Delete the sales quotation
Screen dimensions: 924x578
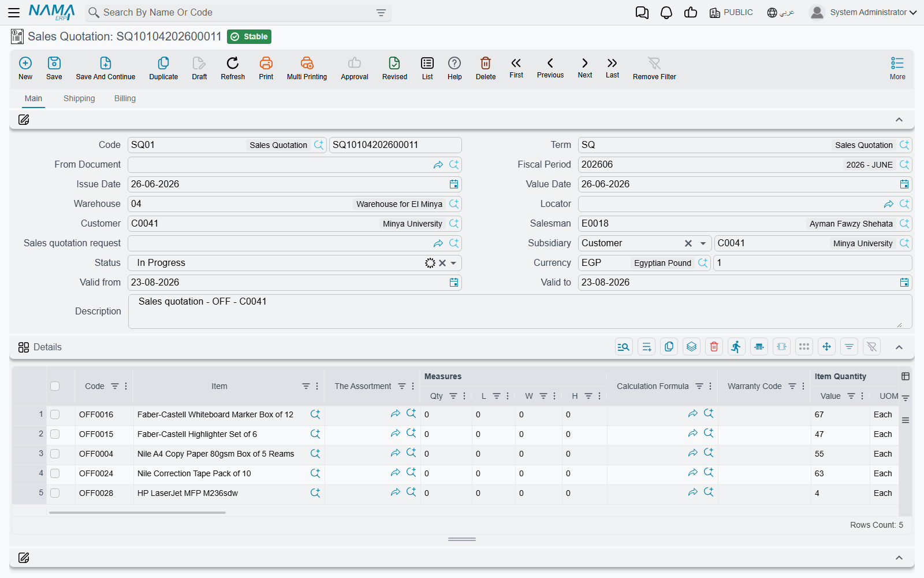[486, 68]
